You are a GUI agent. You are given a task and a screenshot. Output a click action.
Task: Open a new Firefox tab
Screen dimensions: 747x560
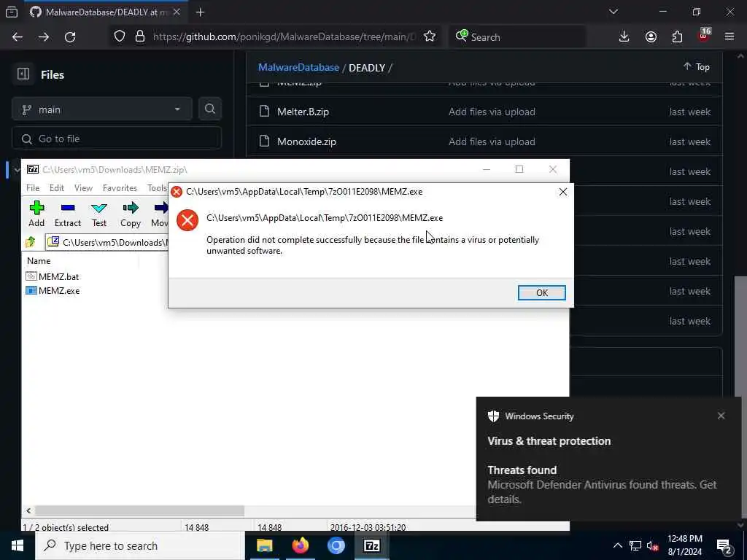pyautogui.click(x=200, y=12)
